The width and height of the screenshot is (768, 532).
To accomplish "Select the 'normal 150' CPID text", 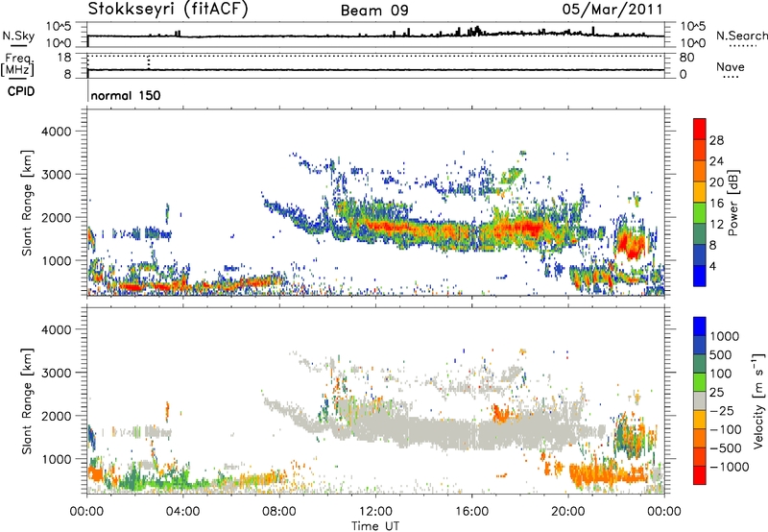I will point(126,95).
